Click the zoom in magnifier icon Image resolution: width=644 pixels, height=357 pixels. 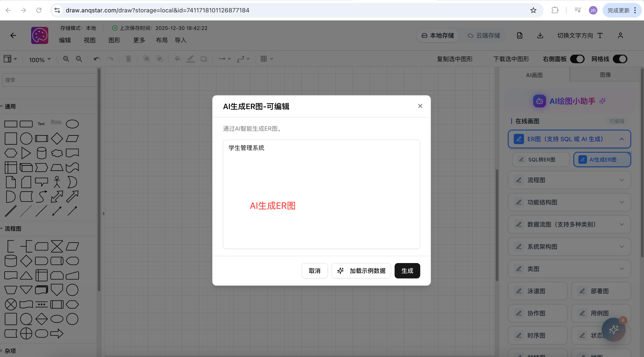pyautogui.click(x=66, y=59)
